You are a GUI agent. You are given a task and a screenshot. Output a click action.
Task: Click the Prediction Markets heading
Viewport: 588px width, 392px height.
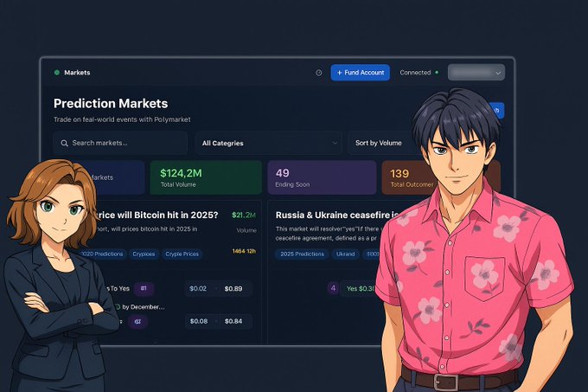pos(111,104)
